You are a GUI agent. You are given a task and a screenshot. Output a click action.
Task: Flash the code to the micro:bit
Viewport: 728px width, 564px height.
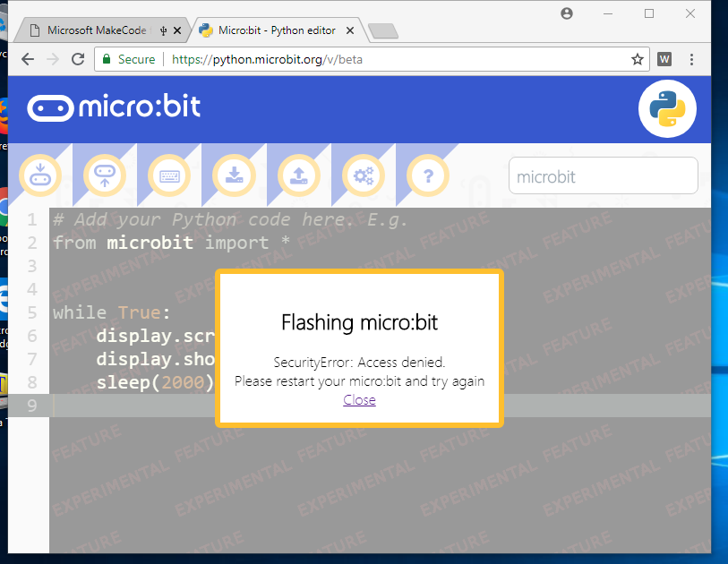click(x=40, y=175)
